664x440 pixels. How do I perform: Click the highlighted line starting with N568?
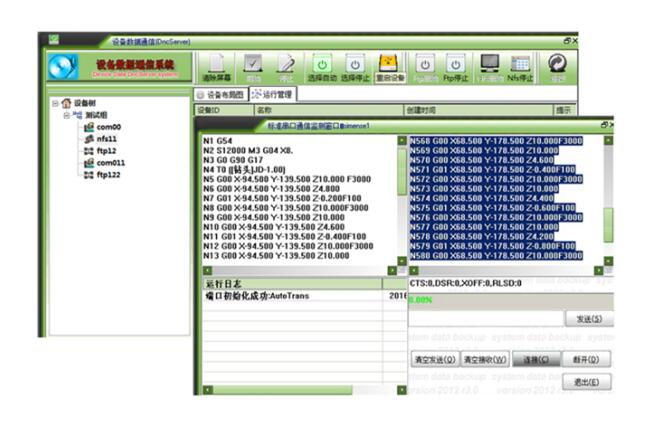pyautogui.click(x=496, y=141)
